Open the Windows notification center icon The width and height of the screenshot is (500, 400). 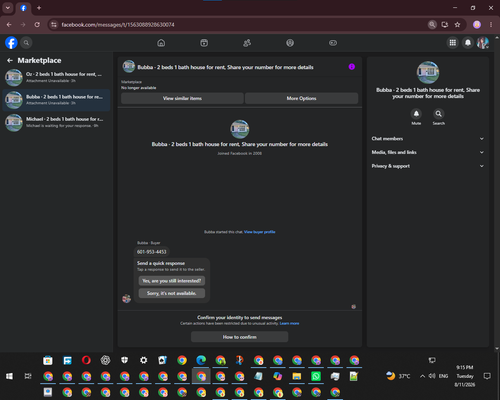(x=487, y=376)
